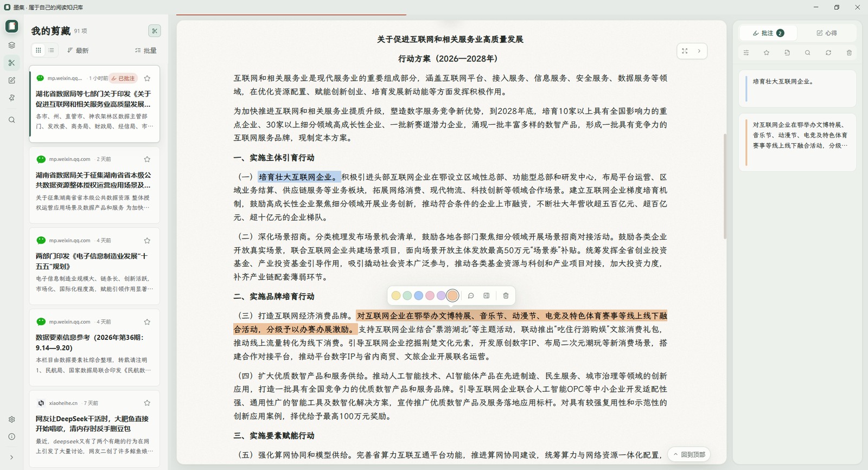The image size is (868, 470).
Task: Choose the blue highlight color
Action: (418, 295)
